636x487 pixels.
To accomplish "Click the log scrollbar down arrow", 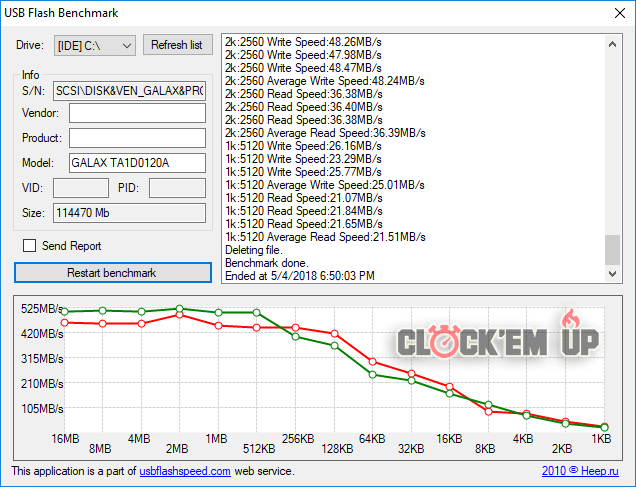I will pos(612,275).
